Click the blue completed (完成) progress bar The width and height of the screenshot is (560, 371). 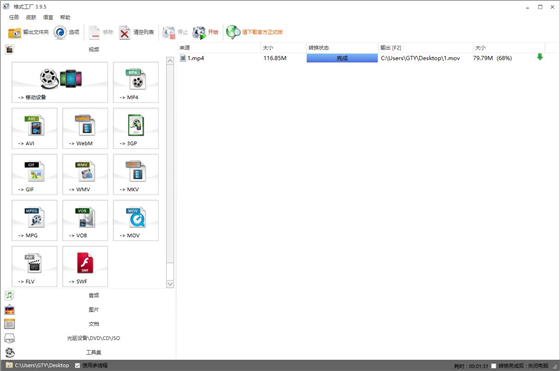[342, 58]
